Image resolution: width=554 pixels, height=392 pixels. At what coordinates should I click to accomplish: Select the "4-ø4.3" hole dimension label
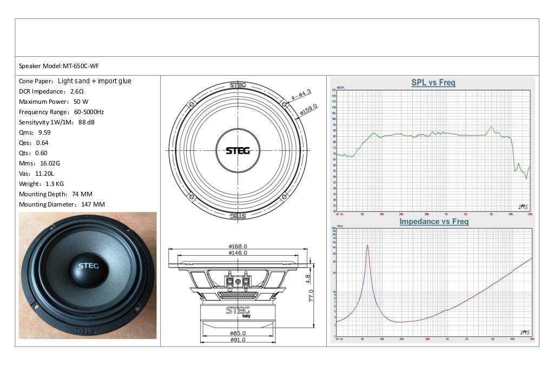tap(301, 95)
